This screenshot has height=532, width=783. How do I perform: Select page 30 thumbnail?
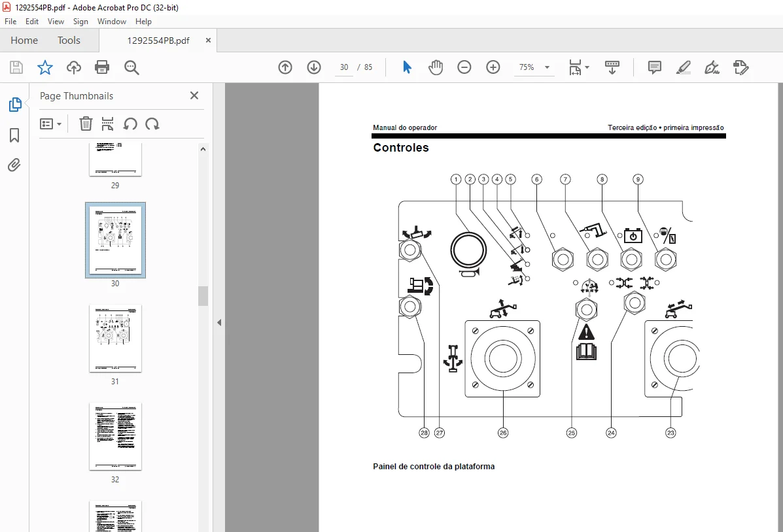(115, 241)
